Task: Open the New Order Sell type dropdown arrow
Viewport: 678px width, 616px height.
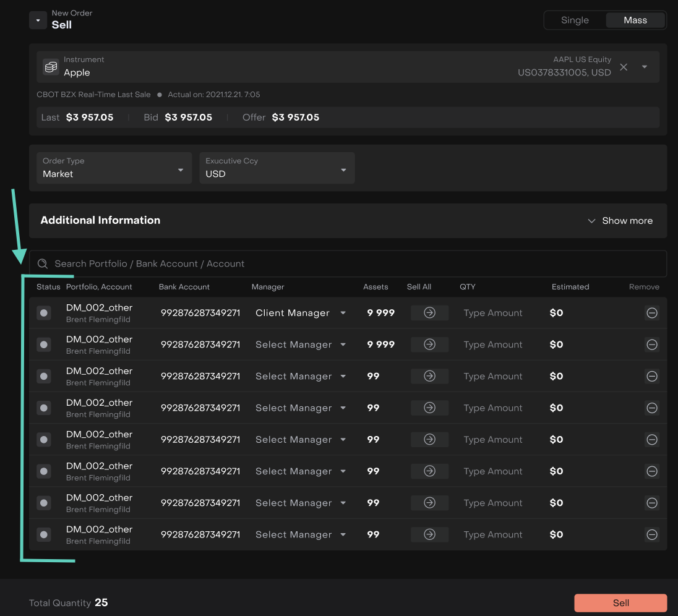Action: point(38,20)
